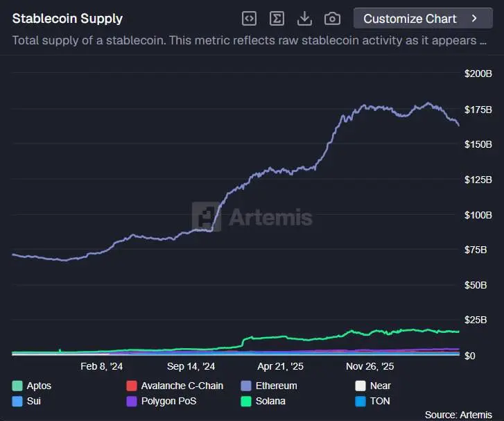Toggle the Aptos series in legend

click(31, 386)
